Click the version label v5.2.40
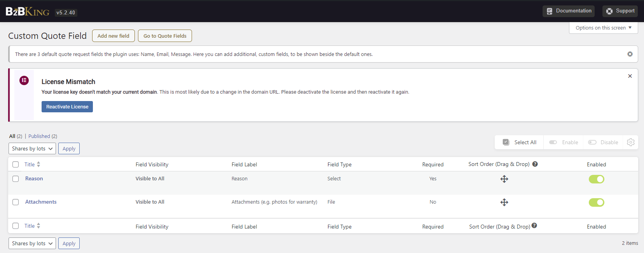This screenshot has height=253, width=644. (x=66, y=12)
